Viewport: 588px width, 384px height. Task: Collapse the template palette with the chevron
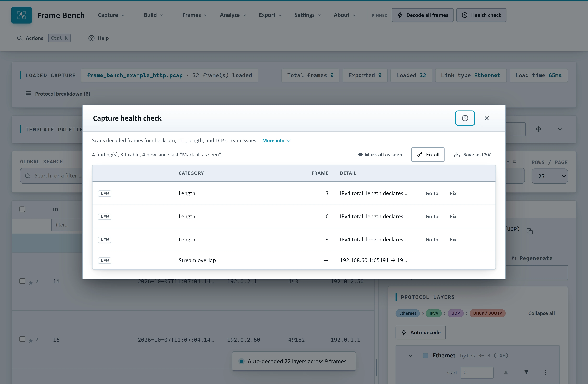pos(560,129)
